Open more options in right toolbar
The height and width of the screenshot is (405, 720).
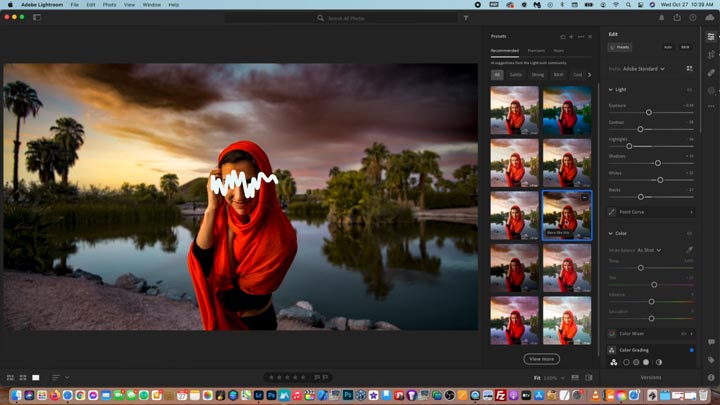click(711, 106)
